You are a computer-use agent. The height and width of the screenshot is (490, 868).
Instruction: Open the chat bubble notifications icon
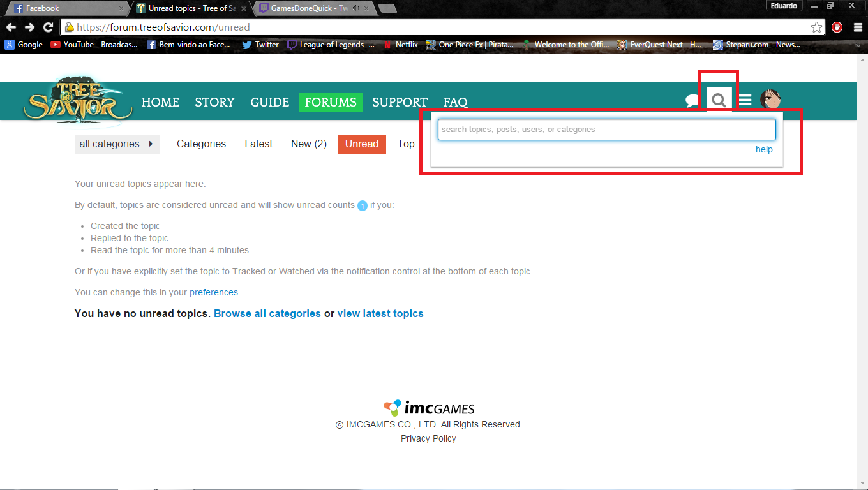[x=692, y=101]
